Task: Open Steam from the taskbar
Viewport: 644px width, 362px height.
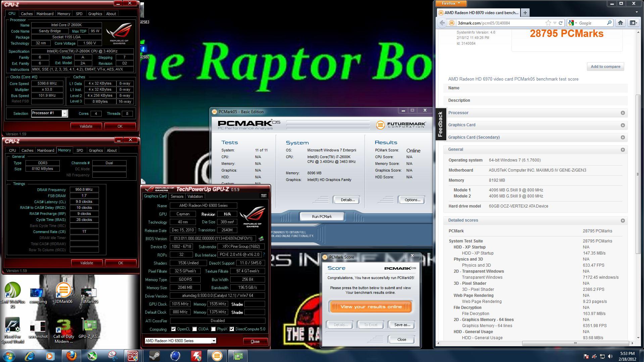Action: click(x=154, y=356)
